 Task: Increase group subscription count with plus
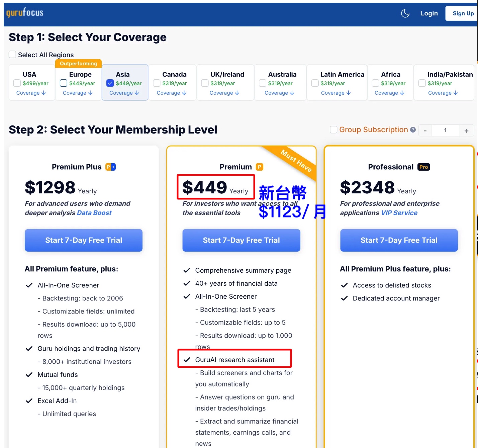(x=466, y=130)
